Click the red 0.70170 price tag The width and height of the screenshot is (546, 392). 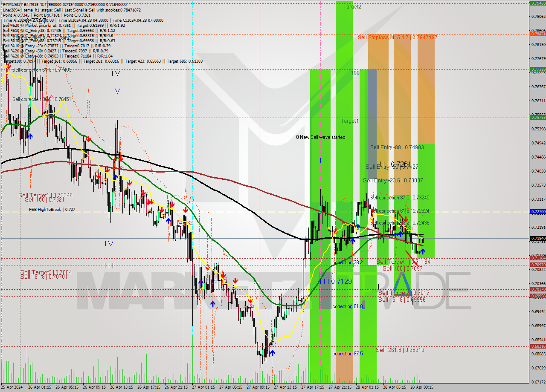(537, 289)
